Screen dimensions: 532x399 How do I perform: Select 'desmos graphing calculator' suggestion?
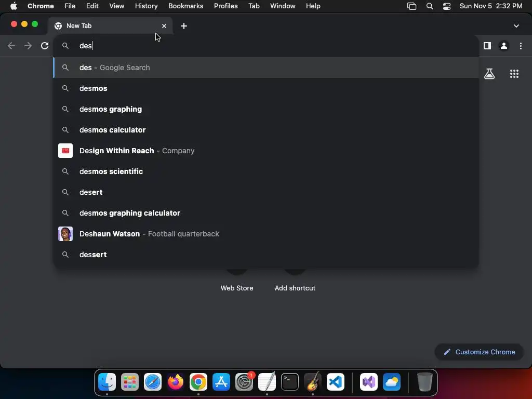(x=266, y=213)
